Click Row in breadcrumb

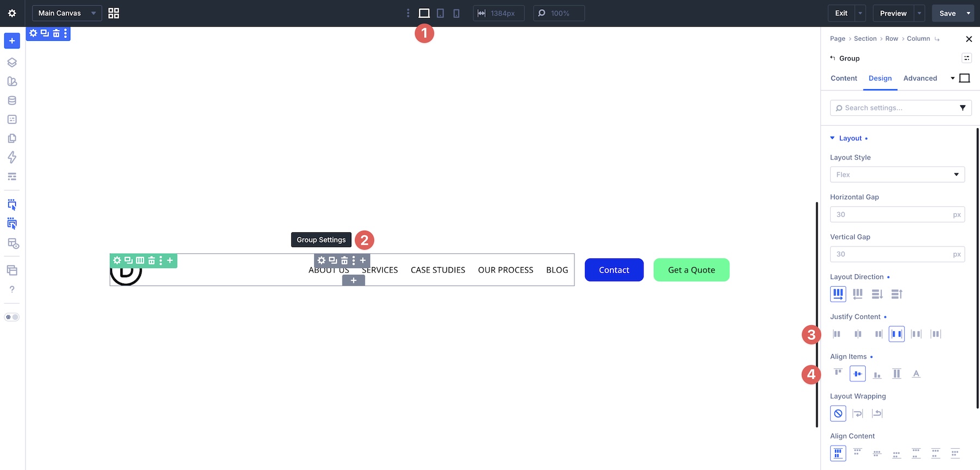click(x=892, y=39)
